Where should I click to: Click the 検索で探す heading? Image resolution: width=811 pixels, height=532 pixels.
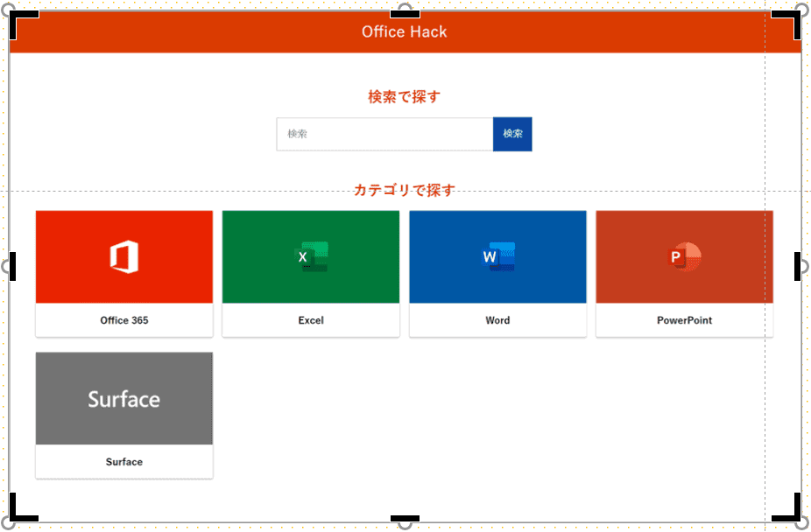coord(404,96)
